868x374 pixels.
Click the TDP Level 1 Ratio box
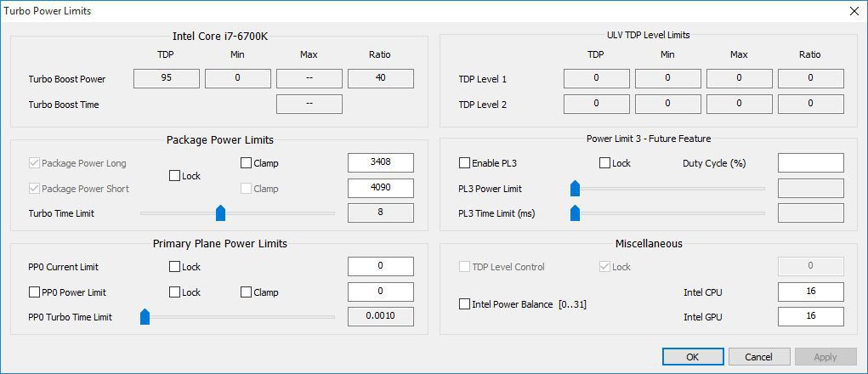coord(811,78)
